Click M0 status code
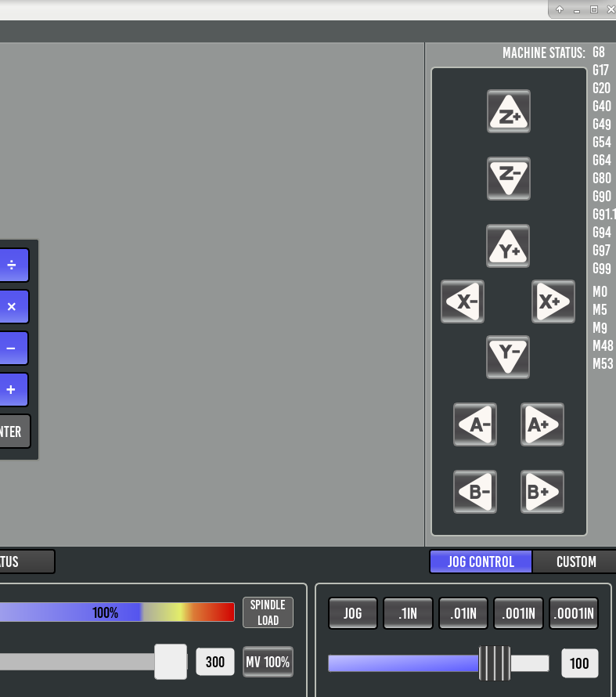 [x=600, y=291]
